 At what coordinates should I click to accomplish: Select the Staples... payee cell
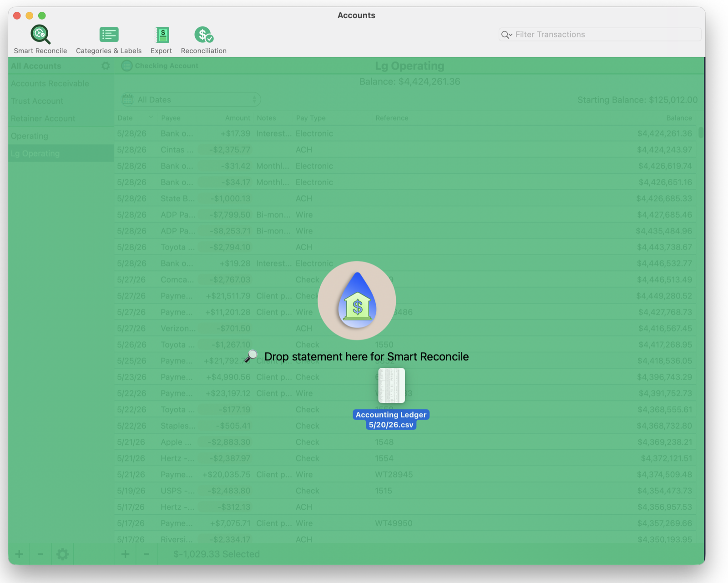coord(178,426)
